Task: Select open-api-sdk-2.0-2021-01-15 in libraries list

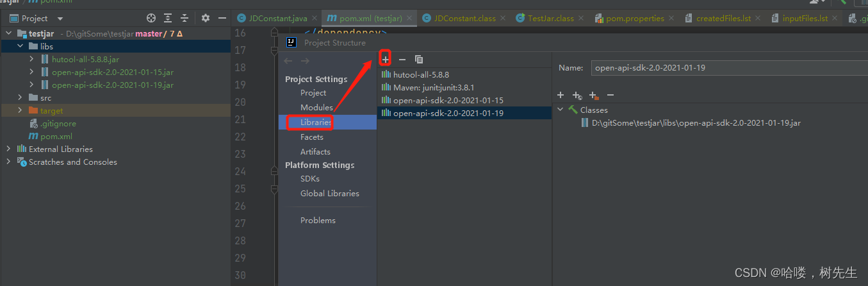Action: [464, 100]
